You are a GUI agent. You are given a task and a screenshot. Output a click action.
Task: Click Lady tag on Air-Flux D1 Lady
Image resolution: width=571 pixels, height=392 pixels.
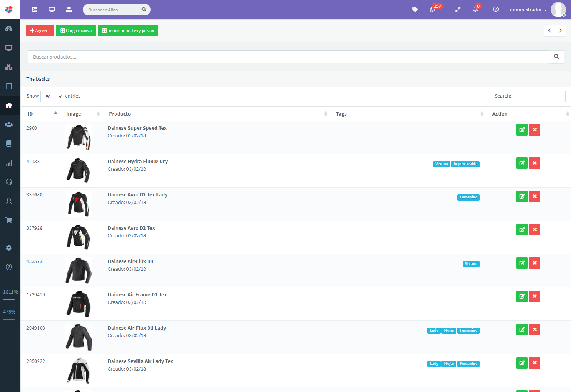tap(434, 330)
